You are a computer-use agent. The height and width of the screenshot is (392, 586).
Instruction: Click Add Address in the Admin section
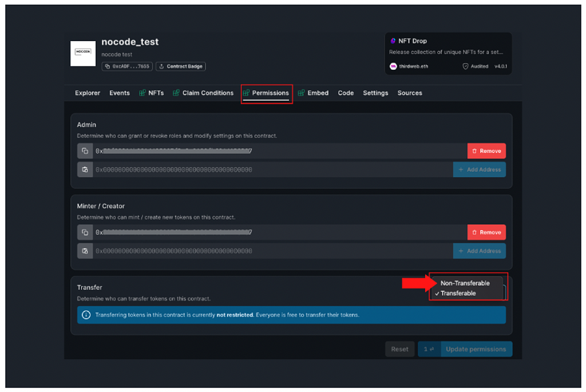coord(479,170)
